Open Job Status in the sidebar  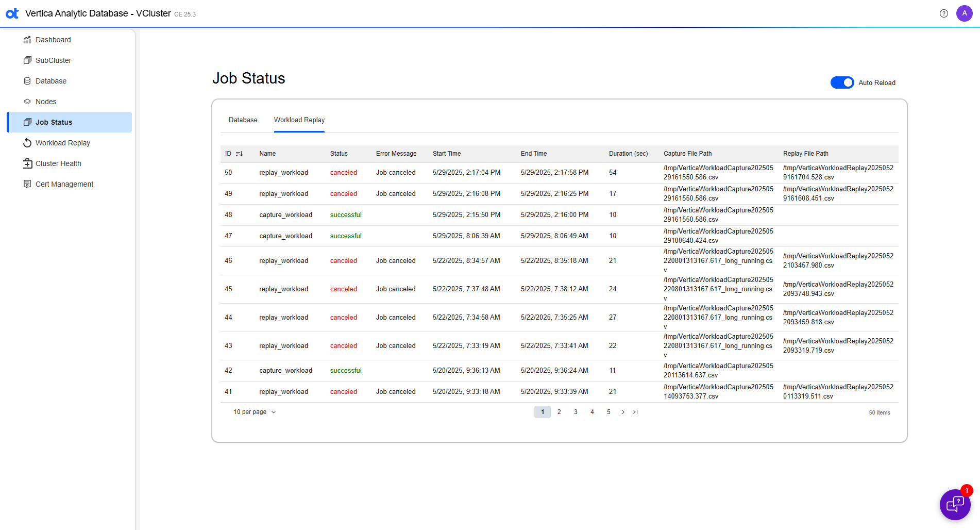[x=54, y=122]
